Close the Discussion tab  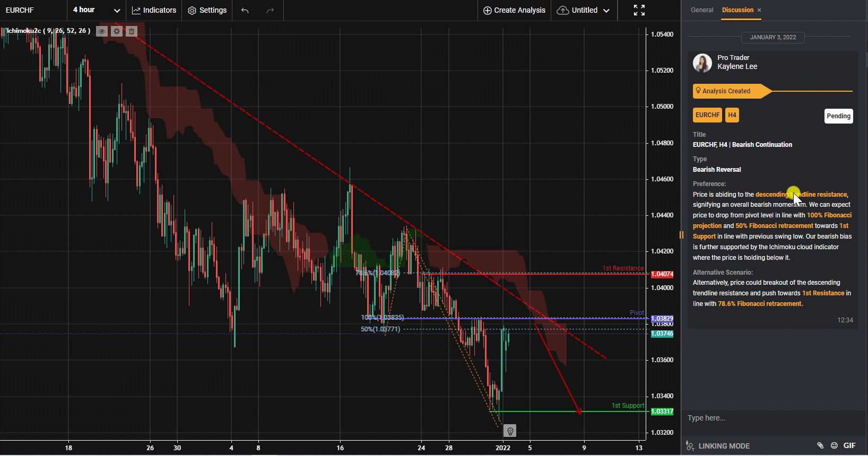click(759, 10)
